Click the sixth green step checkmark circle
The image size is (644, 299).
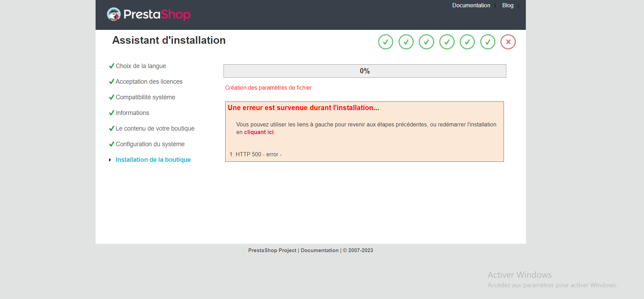tap(488, 42)
